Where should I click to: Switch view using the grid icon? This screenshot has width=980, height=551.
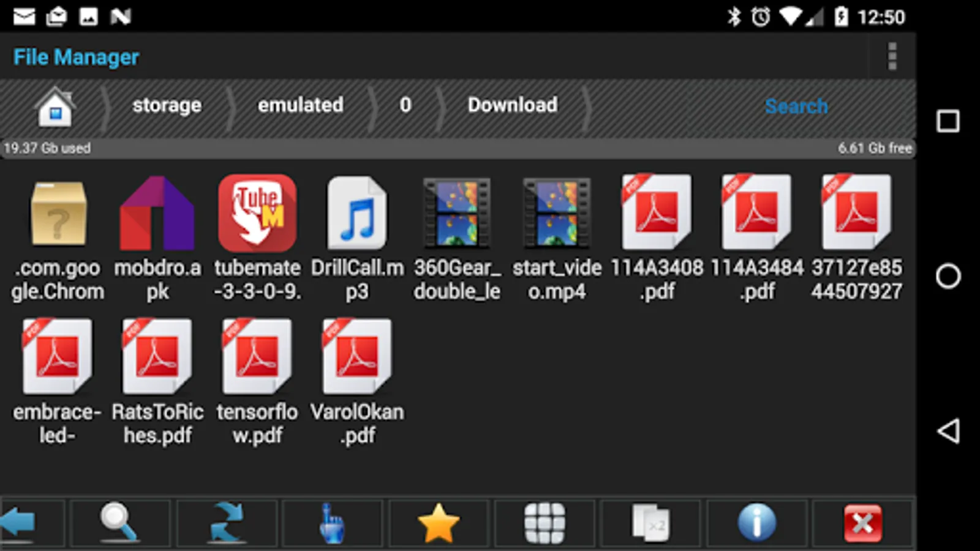coord(545,523)
